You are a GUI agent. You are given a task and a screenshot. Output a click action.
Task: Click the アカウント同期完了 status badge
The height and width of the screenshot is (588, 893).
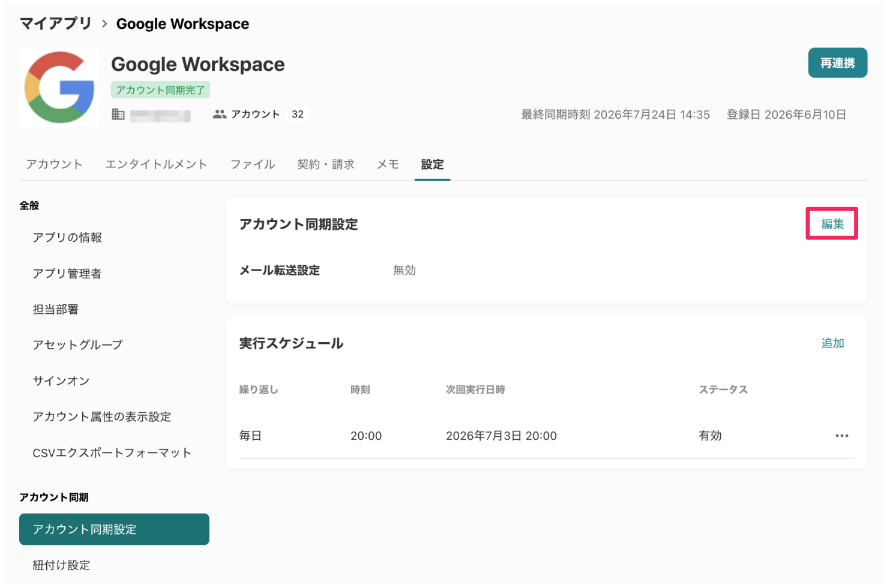pos(160,90)
